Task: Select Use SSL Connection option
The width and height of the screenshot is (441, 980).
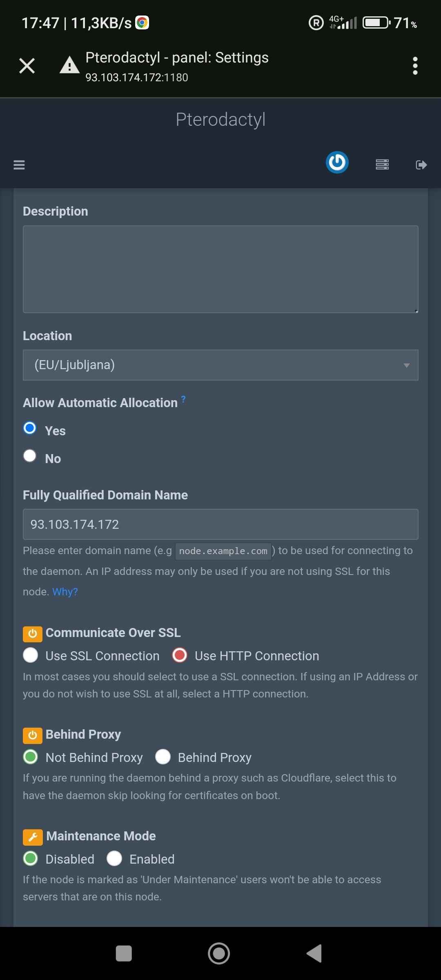Action: click(31, 655)
